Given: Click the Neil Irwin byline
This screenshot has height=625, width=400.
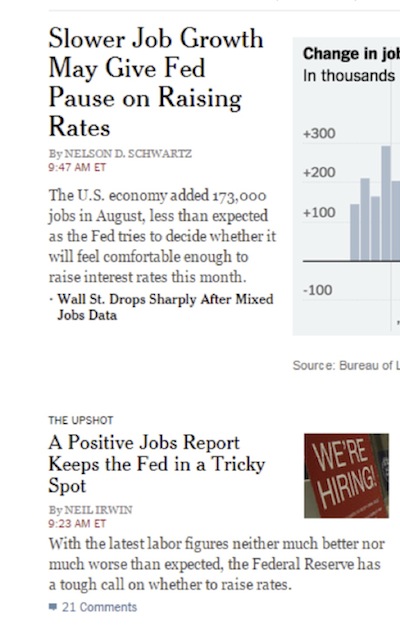Looking at the screenshot, I should [x=90, y=510].
